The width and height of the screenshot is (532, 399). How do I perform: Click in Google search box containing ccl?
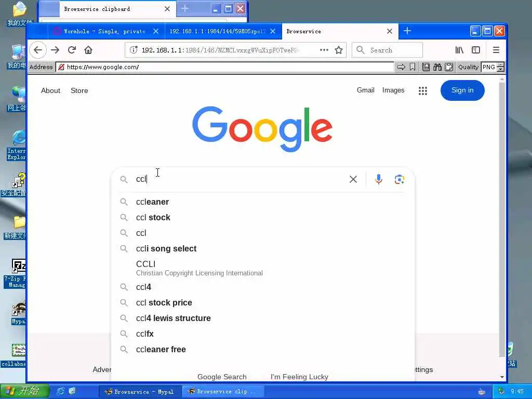(x=237, y=179)
